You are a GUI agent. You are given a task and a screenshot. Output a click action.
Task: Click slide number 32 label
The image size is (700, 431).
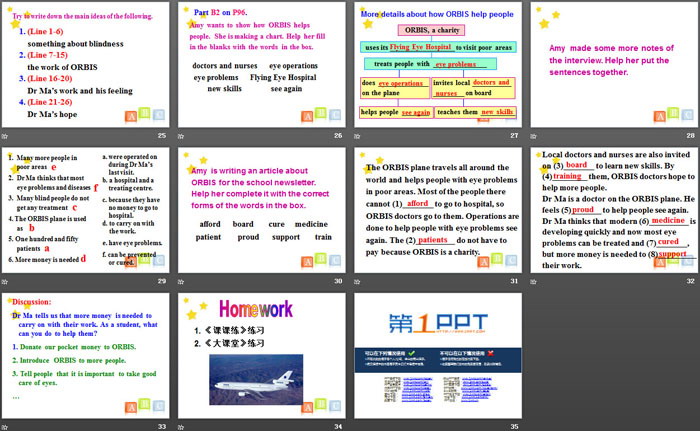click(x=691, y=281)
